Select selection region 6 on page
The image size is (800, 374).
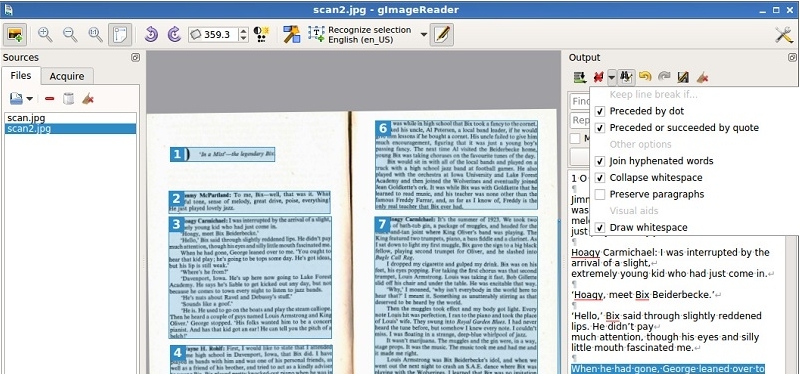click(456, 165)
